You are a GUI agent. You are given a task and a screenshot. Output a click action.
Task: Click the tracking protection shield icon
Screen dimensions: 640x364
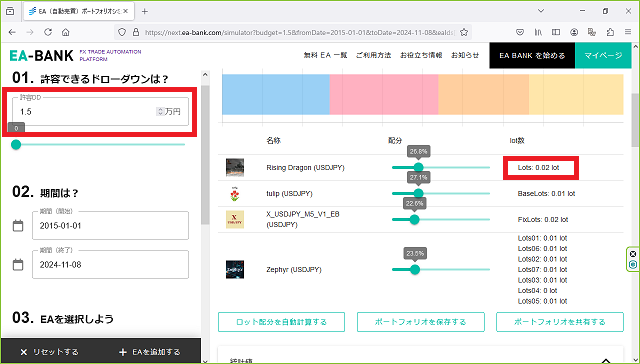[x=122, y=32]
